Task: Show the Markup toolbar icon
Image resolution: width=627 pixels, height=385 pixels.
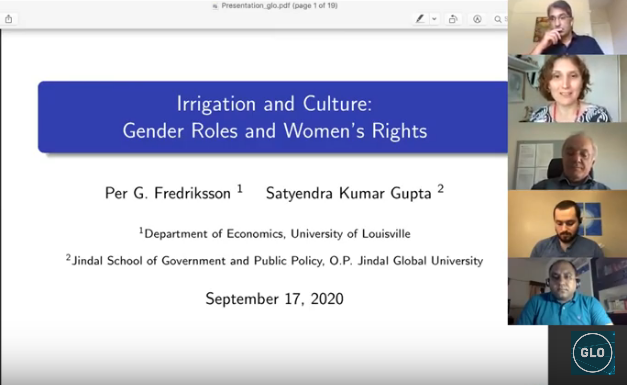Action: (477, 19)
